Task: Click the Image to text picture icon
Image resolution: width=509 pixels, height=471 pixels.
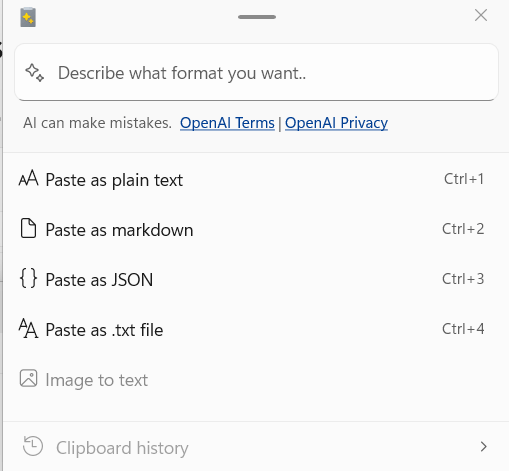Action: [x=28, y=378]
